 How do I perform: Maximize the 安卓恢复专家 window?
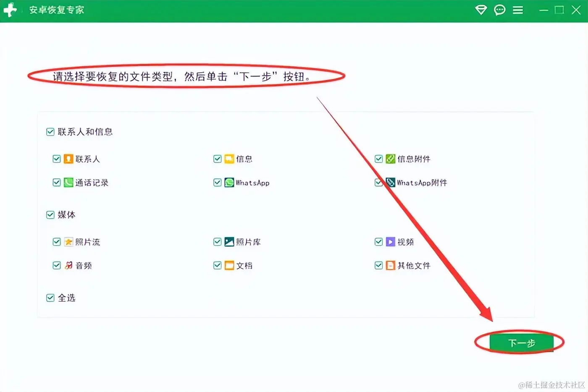559,10
